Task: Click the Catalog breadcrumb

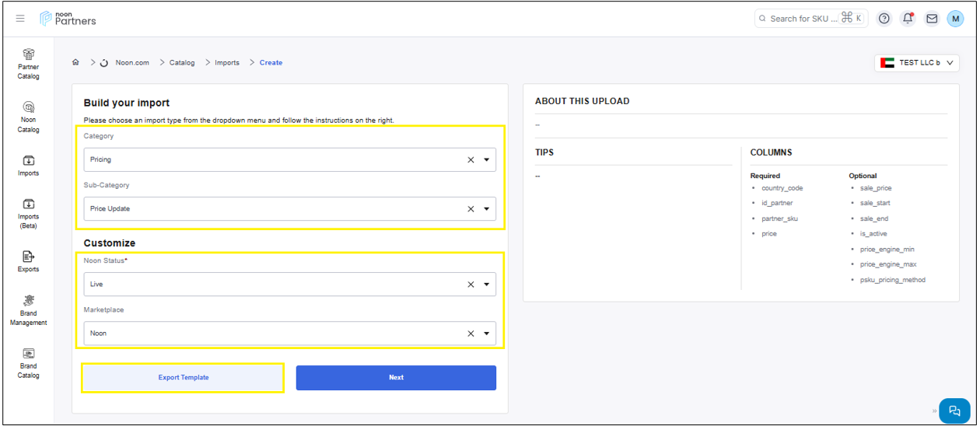Action: [x=182, y=63]
